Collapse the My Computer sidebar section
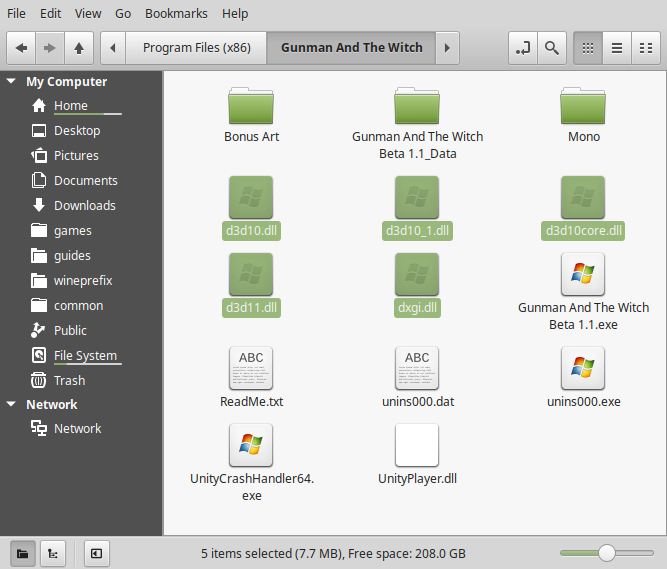Screen dimensions: 667x569 pos(11,81)
